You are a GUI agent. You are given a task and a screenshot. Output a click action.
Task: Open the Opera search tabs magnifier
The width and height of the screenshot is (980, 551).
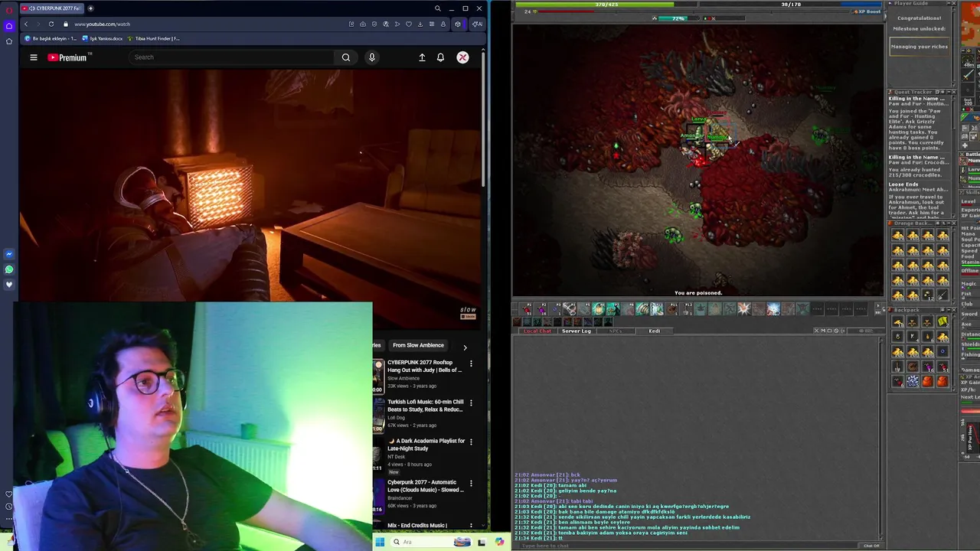tap(437, 8)
